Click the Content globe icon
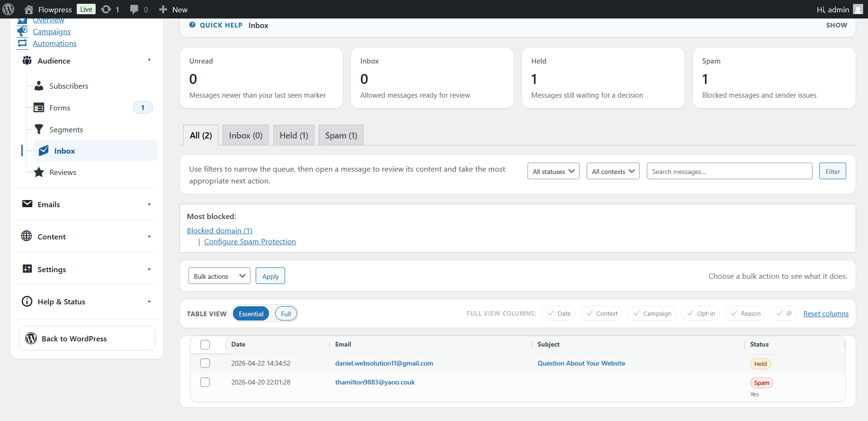The height and width of the screenshot is (421, 868). pos(27,236)
